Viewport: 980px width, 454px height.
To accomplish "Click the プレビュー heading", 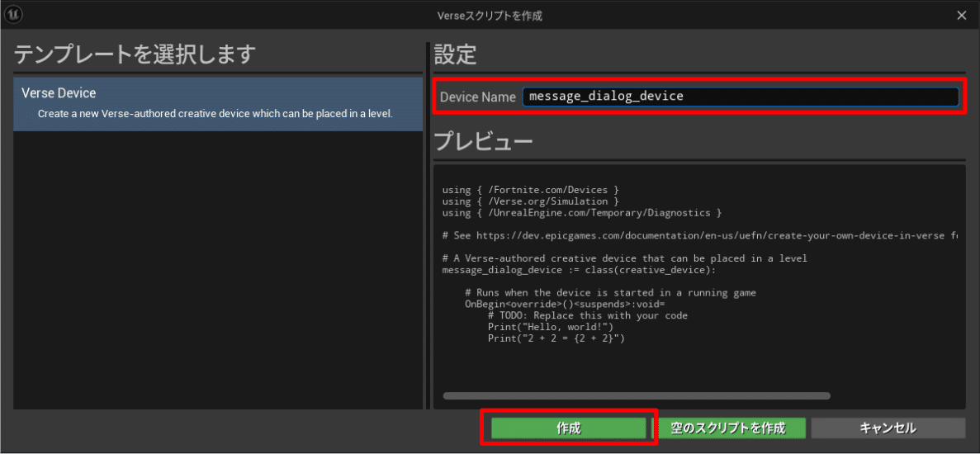I will pos(483,143).
